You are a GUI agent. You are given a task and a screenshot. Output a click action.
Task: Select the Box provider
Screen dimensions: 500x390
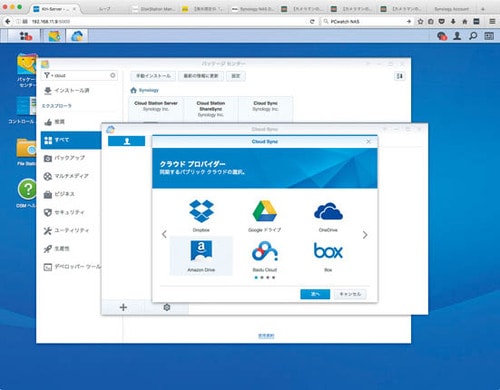coord(328,256)
